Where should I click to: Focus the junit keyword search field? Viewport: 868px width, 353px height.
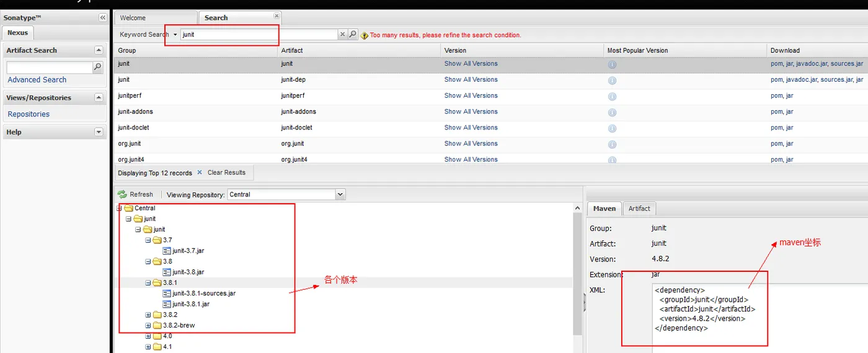coord(259,35)
